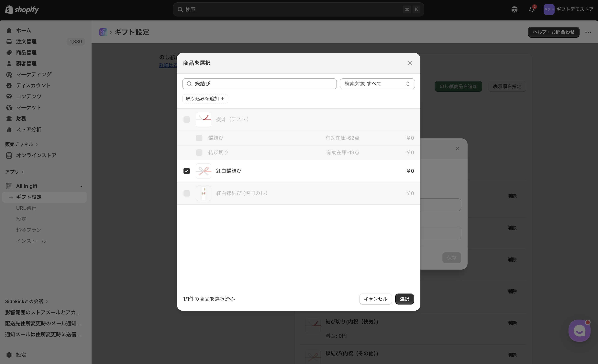This screenshot has width=598, height=364.
Task: Open the 検索対象 すべて dropdown
Action: click(377, 84)
